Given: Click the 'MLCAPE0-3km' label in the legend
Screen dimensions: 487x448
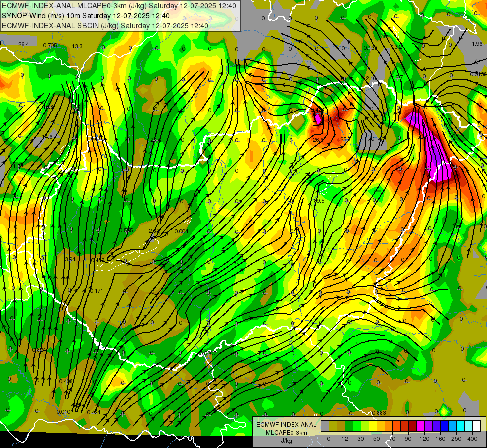Looking at the screenshot, I should [x=287, y=432].
